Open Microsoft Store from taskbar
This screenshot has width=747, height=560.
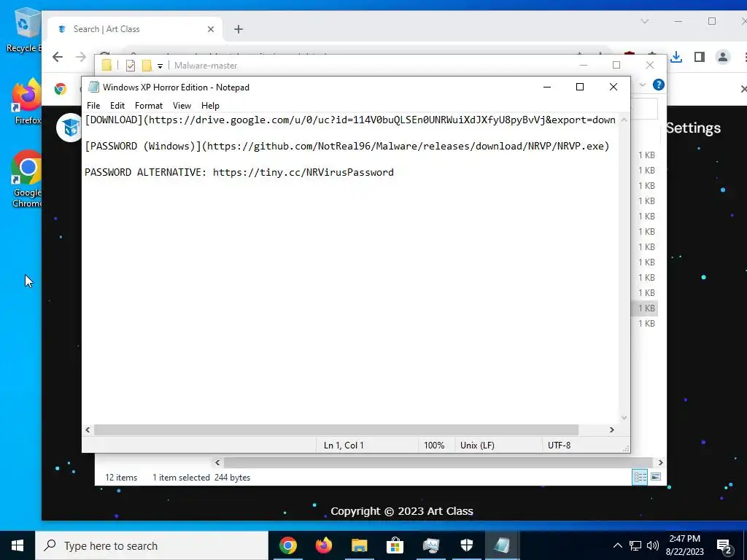395,545
